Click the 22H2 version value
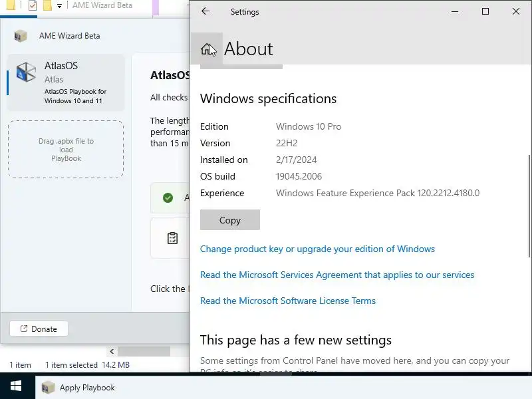The width and height of the screenshot is (532, 399). click(x=287, y=143)
